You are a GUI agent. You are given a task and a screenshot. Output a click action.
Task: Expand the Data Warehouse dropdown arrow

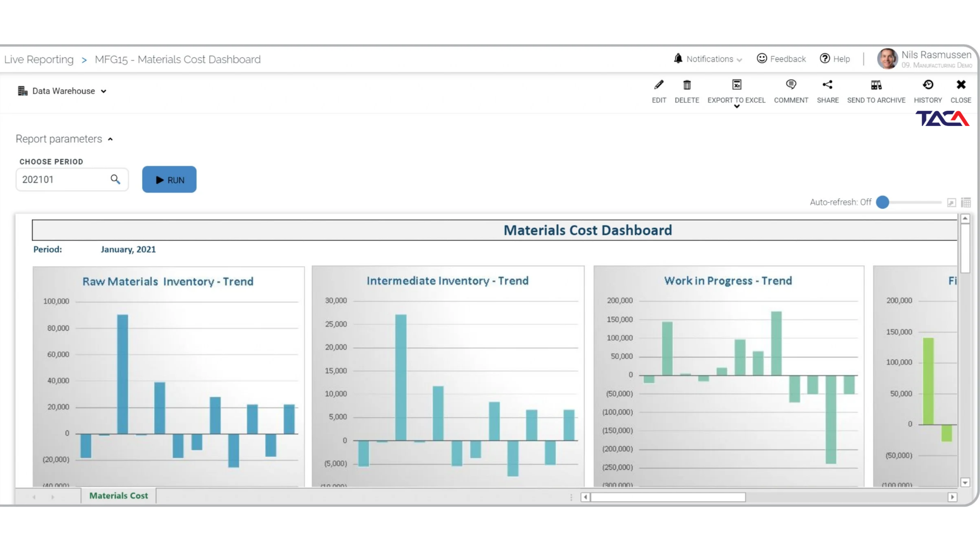click(104, 91)
